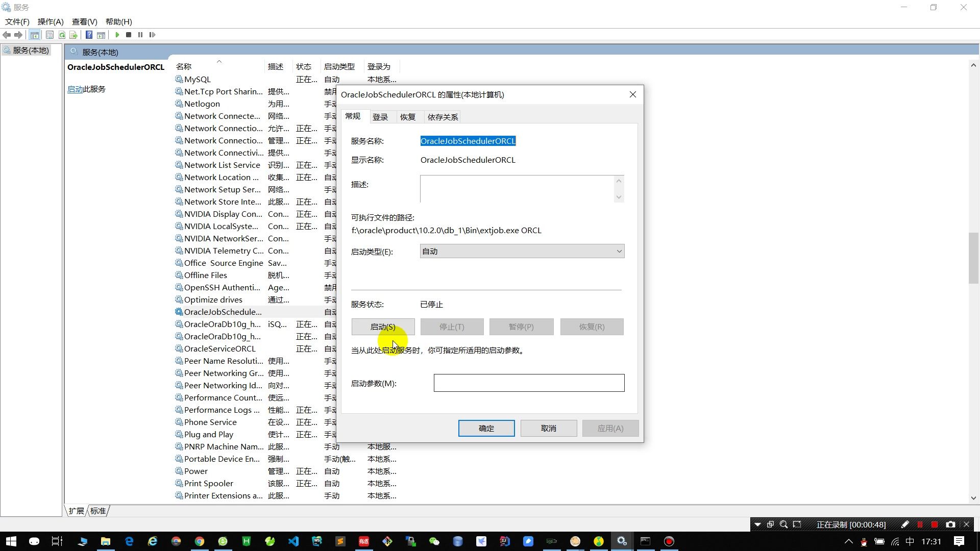Click the 启动参数(M) input field
This screenshot has height=551, width=980.
(529, 383)
